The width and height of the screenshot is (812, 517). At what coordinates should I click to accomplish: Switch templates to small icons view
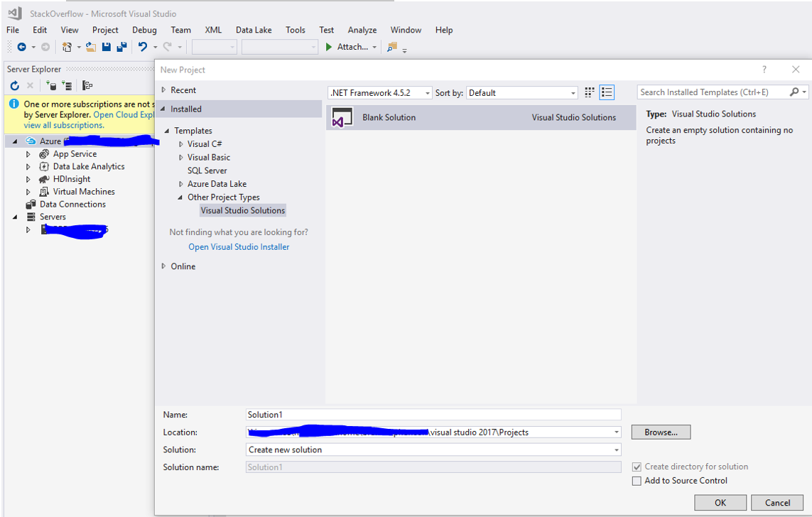click(x=588, y=92)
